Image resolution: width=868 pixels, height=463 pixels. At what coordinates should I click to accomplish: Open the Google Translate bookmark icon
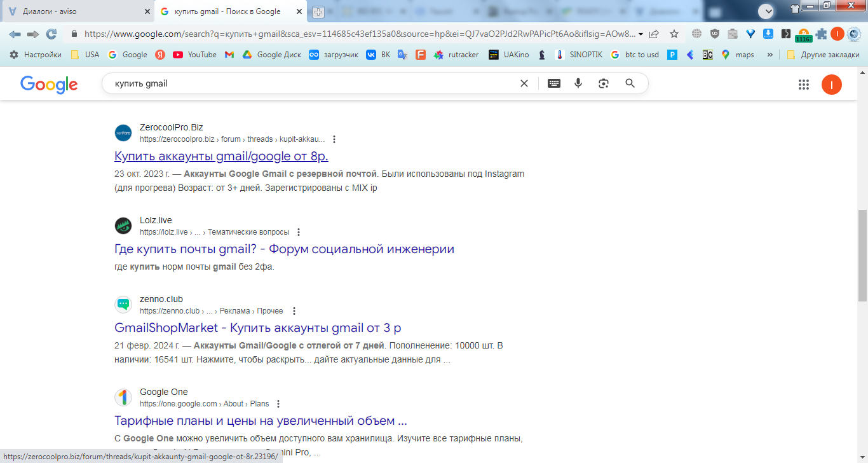[402, 55]
